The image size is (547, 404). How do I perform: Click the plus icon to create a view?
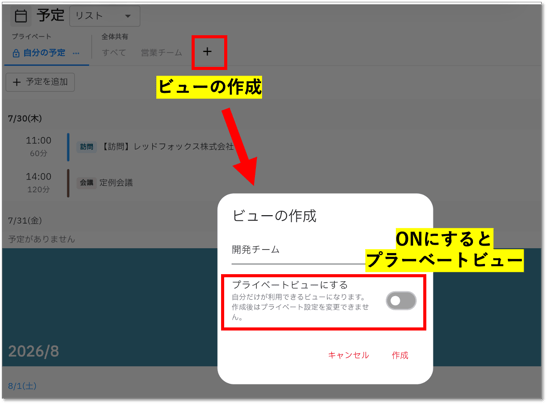[208, 52]
